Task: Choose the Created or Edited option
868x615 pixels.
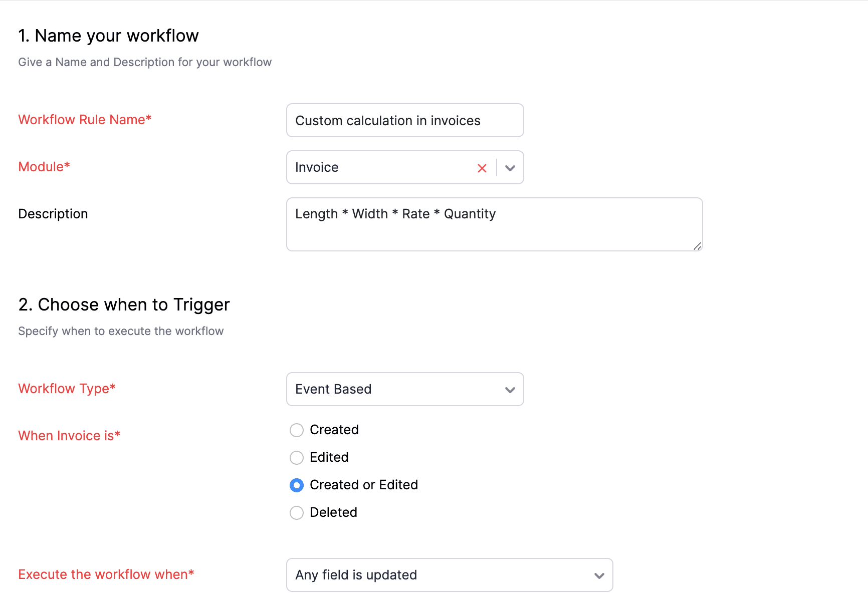Action: [297, 485]
